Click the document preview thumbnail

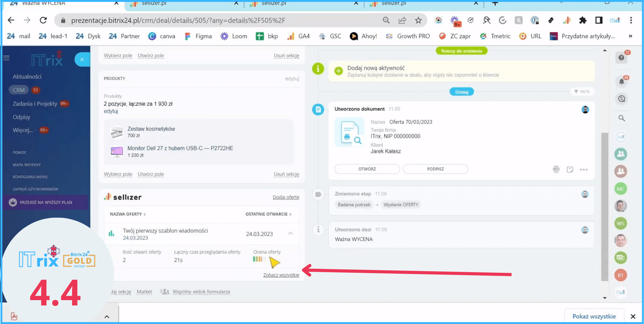(349, 133)
